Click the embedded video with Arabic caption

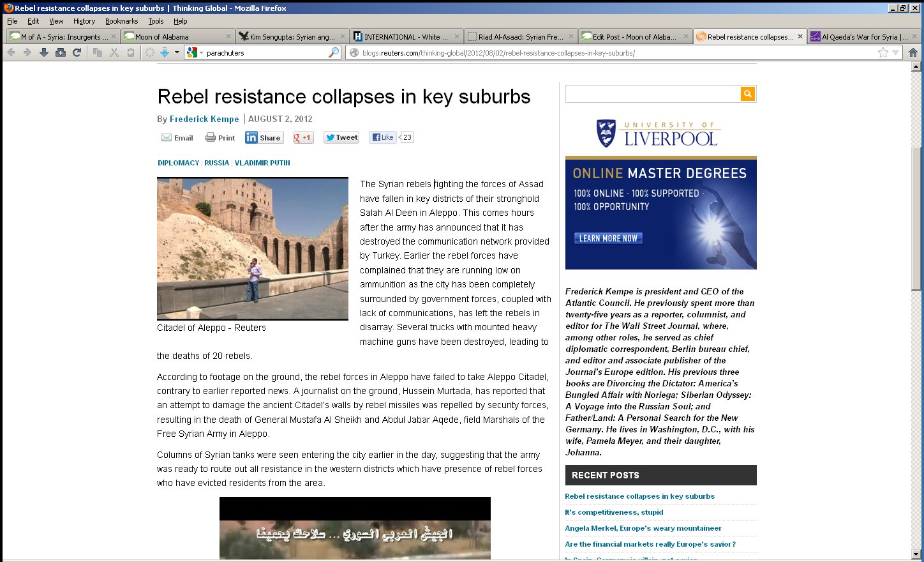(x=355, y=528)
